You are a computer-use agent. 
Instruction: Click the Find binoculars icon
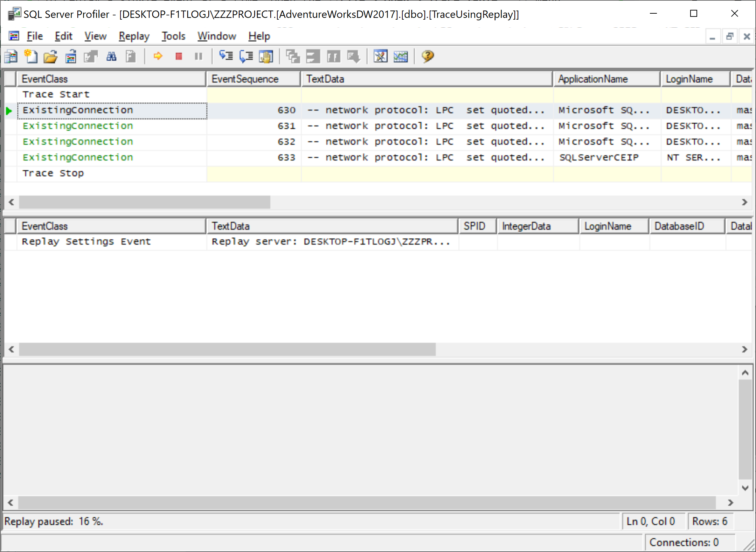tap(111, 56)
